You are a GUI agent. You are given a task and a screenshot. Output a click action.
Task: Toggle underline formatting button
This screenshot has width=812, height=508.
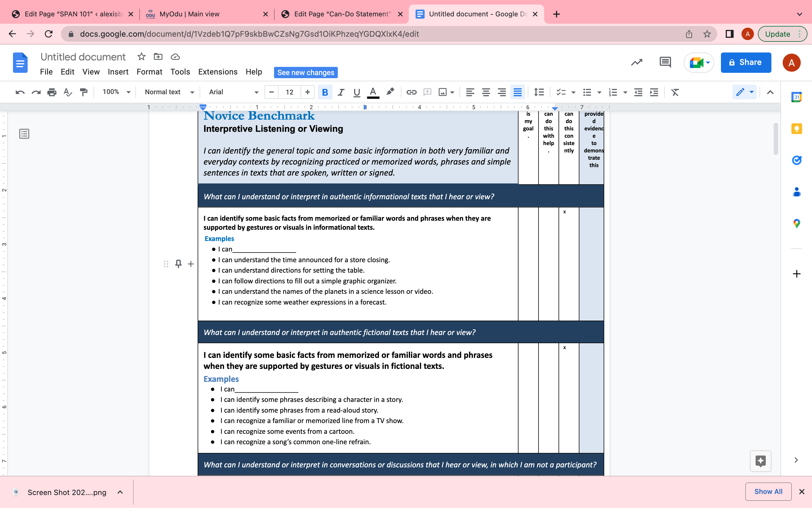point(357,92)
